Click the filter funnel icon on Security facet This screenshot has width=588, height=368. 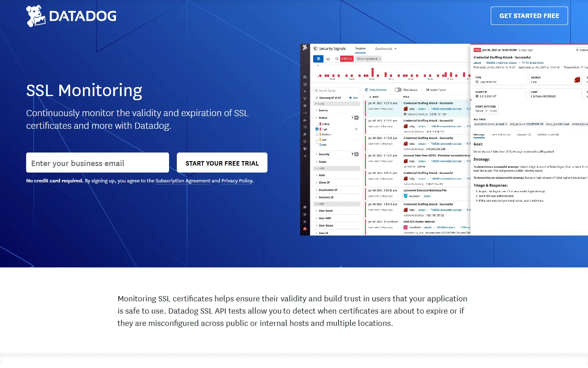tap(352, 154)
